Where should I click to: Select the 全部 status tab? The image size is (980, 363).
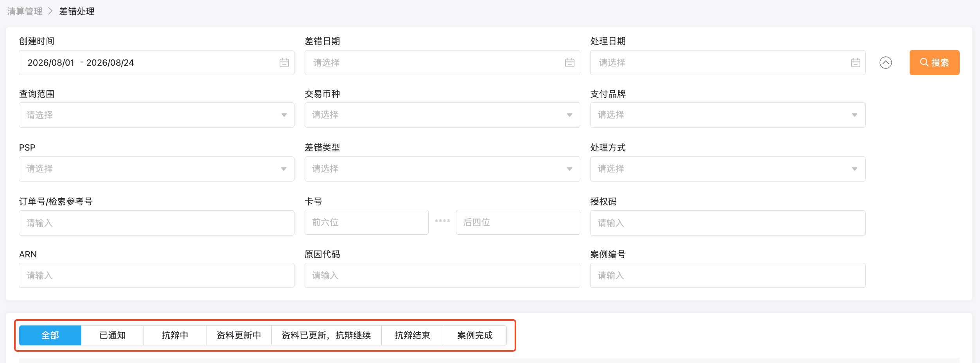click(50, 335)
